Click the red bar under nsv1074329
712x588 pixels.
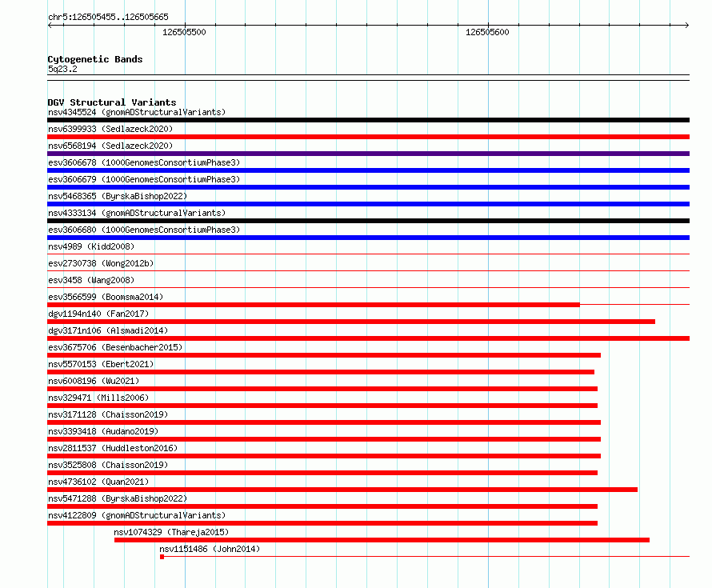pyautogui.click(x=382, y=540)
